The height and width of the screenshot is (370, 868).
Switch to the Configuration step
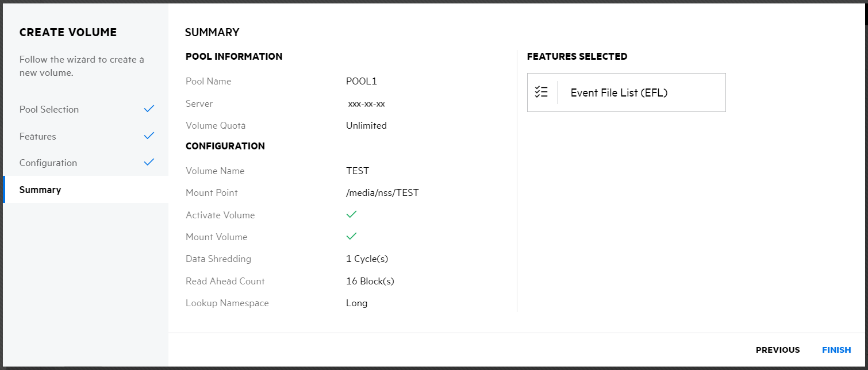pos(48,163)
